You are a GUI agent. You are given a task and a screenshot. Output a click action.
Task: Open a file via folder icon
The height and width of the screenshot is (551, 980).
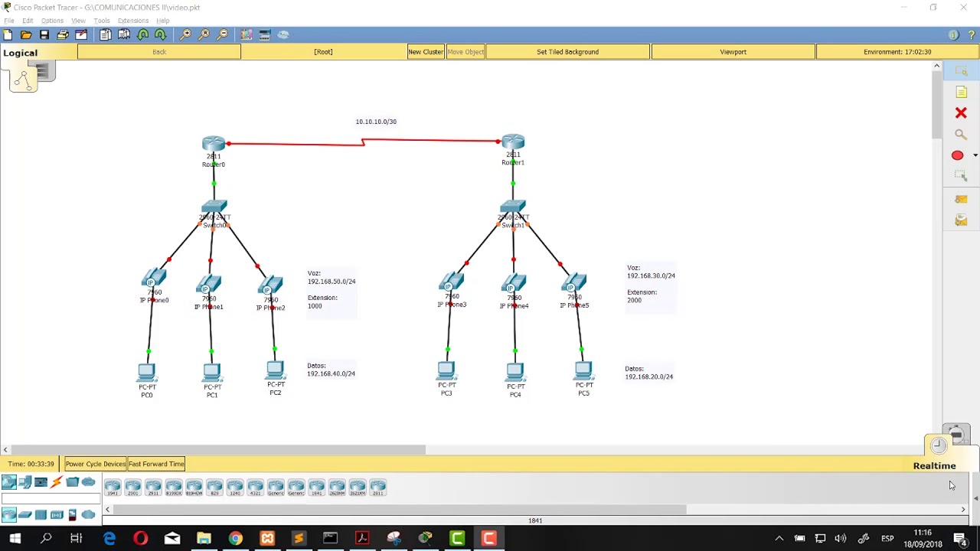click(x=26, y=34)
